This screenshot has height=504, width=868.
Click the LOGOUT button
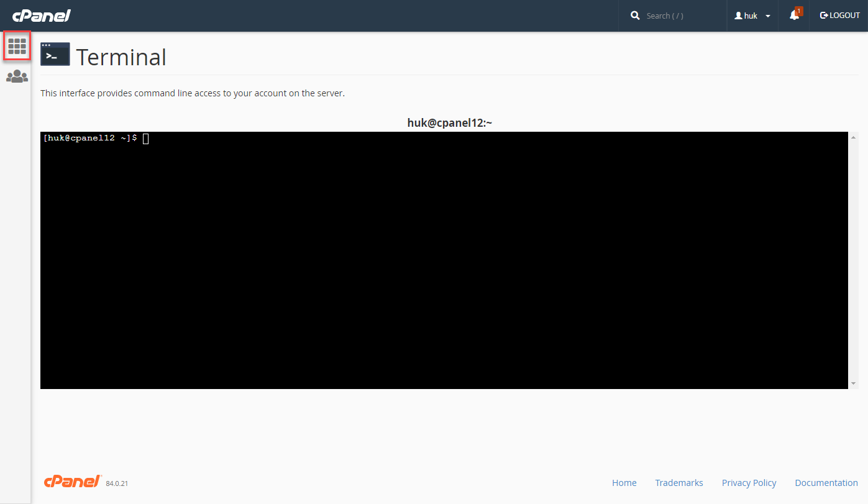point(840,16)
